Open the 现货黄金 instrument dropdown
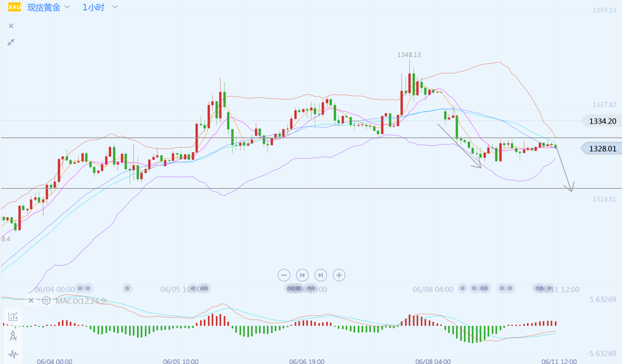 (x=48, y=7)
